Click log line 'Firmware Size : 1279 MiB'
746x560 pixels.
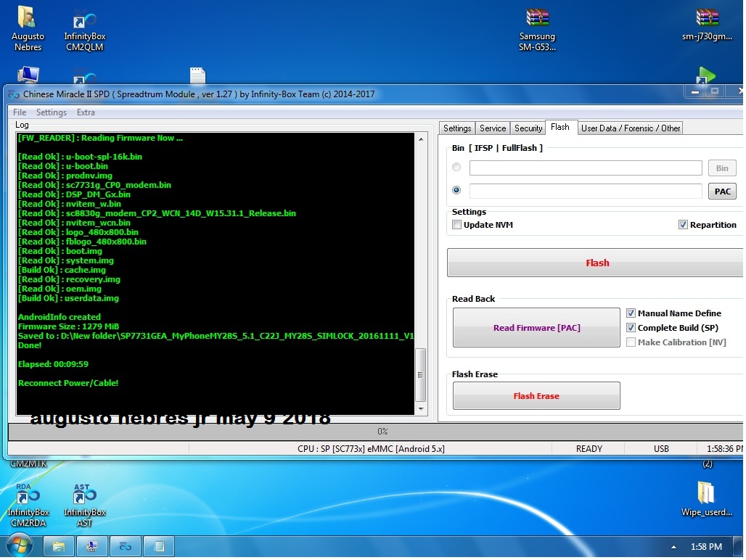pos(68,326)
